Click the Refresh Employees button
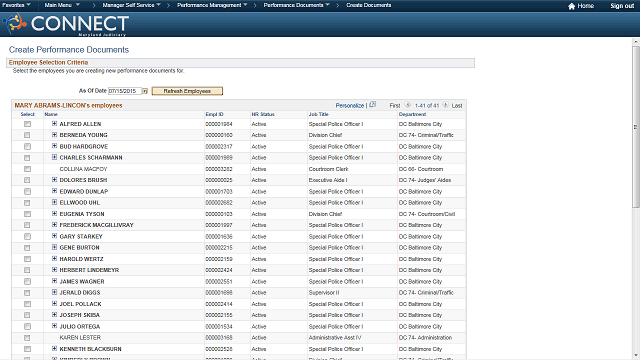This screenshot has height=360, width=640. click(187, 91)
